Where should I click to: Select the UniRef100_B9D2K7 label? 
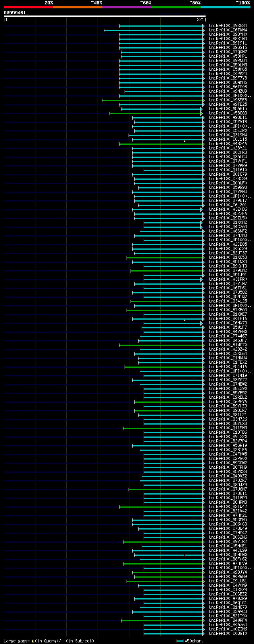[x=228, y=411]
